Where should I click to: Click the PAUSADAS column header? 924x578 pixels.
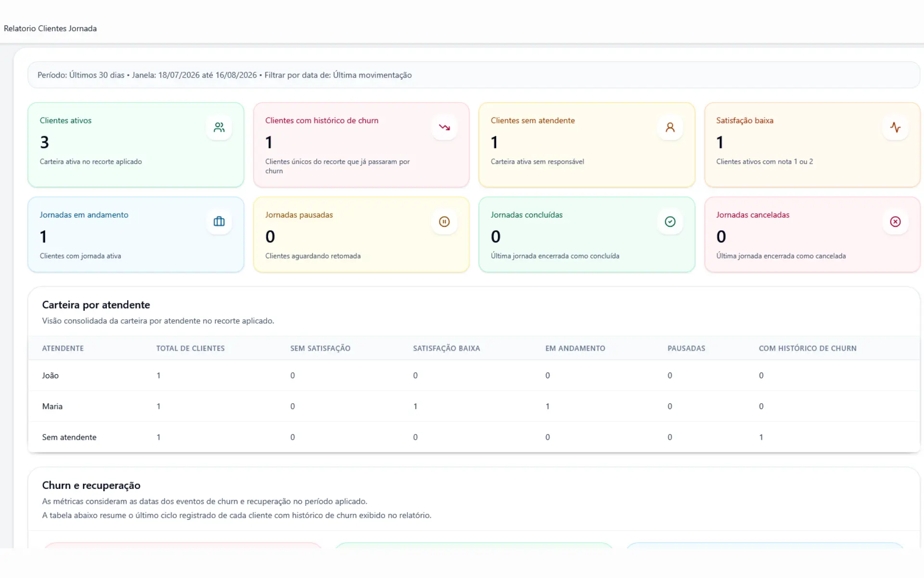pyautogui.click(x=686, y=348)
